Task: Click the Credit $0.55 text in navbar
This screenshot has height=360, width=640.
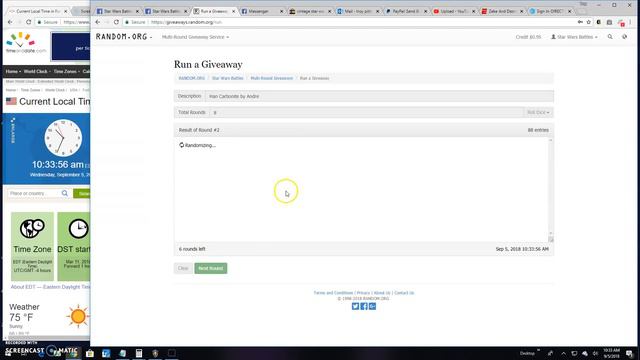Action: (528, 37)
